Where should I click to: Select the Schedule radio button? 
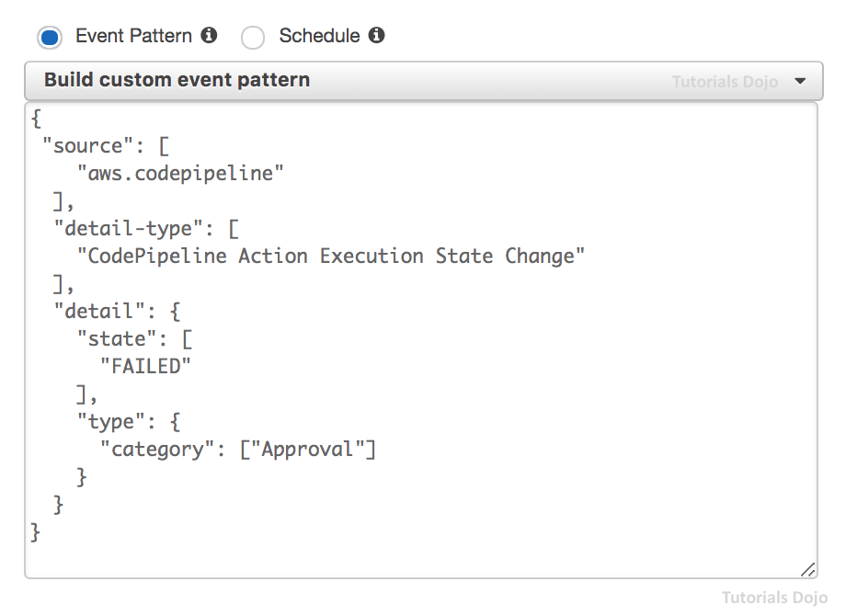[x=253, y=37]
